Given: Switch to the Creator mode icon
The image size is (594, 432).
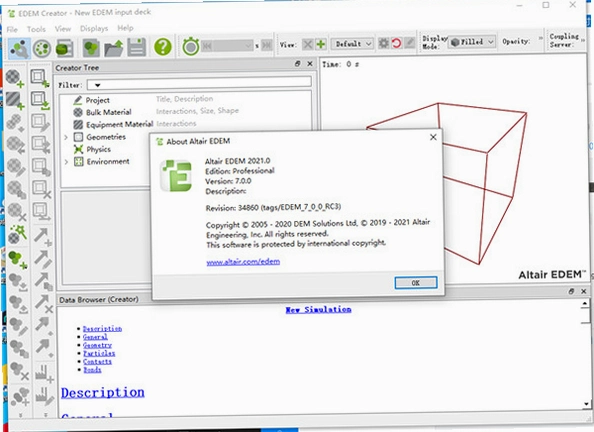Looking at the screenshot, I should coord(19,49).
